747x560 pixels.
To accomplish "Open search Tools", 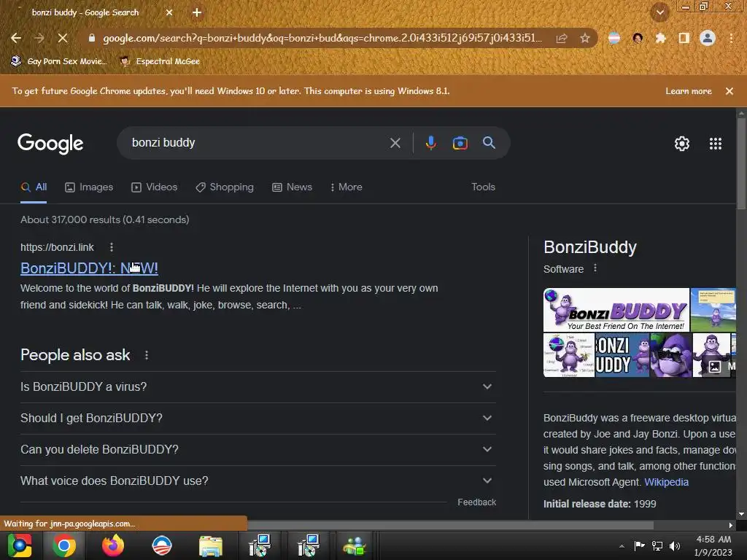I will pos(483,187).
